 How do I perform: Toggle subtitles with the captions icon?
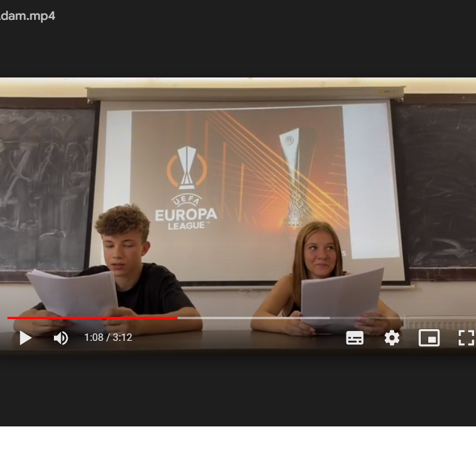pyautogui.click(x=355, y=338)
